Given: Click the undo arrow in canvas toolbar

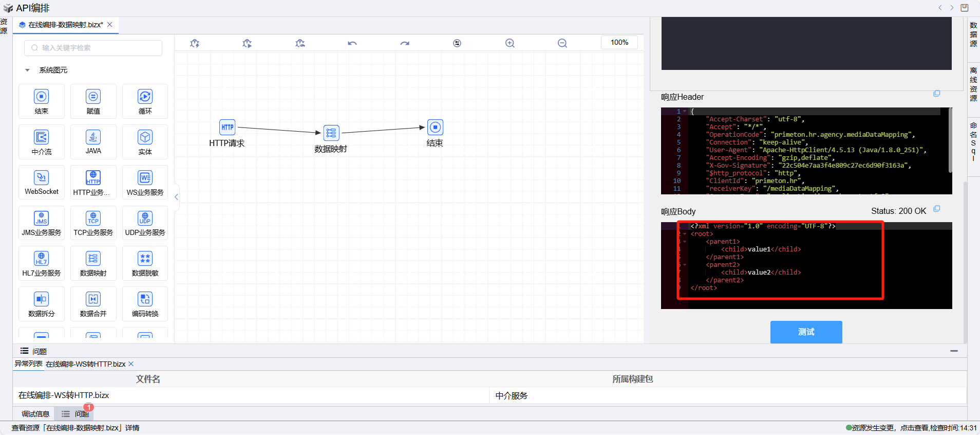Looking at the screenshot, I should (x=352, y=43).
